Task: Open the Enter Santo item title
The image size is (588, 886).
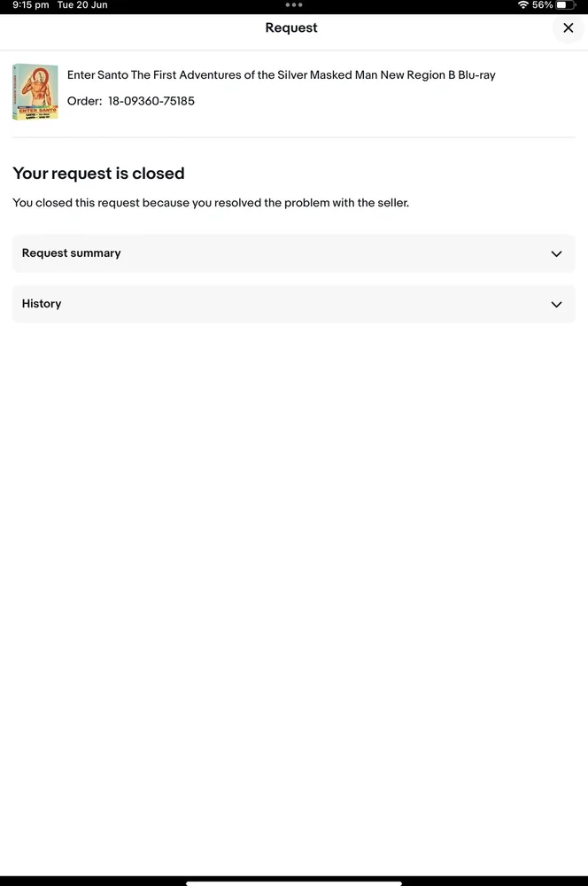Action: pos(281,75)
